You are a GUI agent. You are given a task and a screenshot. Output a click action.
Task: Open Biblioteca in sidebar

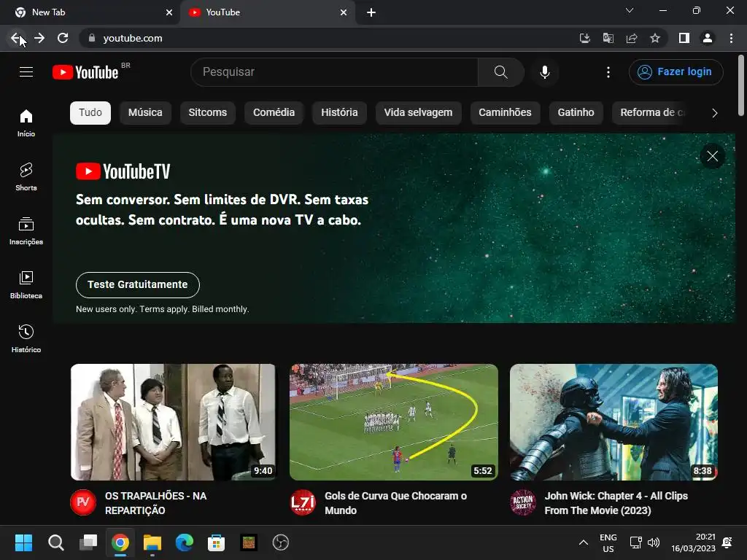[x=26, y=285]
